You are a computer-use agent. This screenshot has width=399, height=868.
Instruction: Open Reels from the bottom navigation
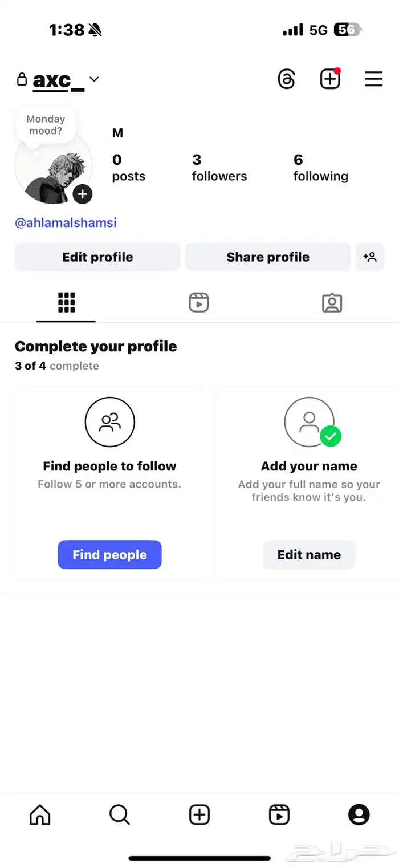tap(279, 814)
